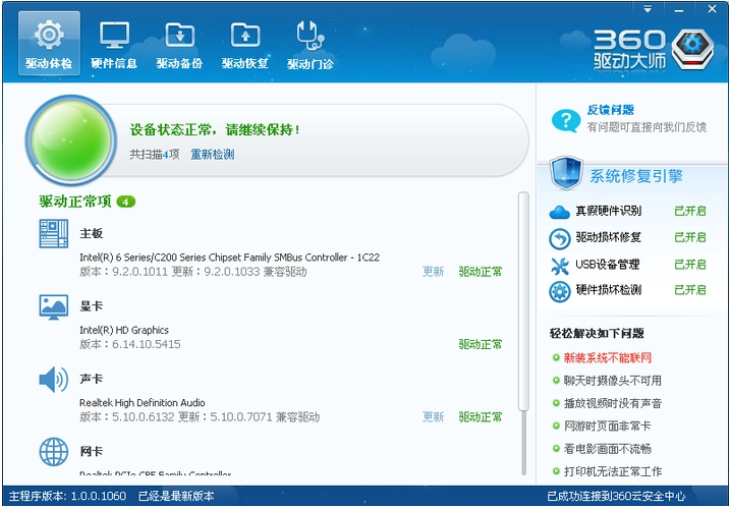Open 打印机无法正常工作 help link

[613, 471]
